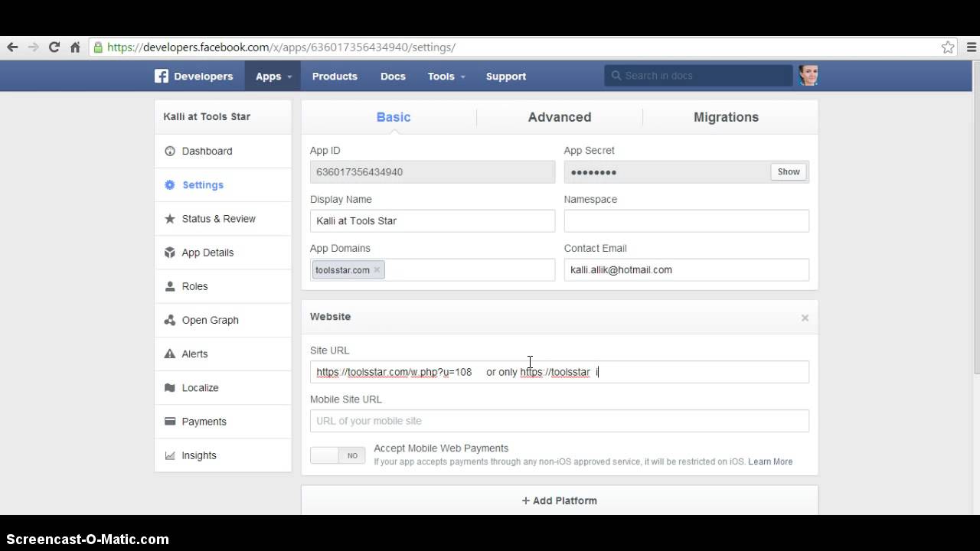This screenshot has width=980, height=551.
Task: Bookmark this page with the star icon
Action: [948, 47]
